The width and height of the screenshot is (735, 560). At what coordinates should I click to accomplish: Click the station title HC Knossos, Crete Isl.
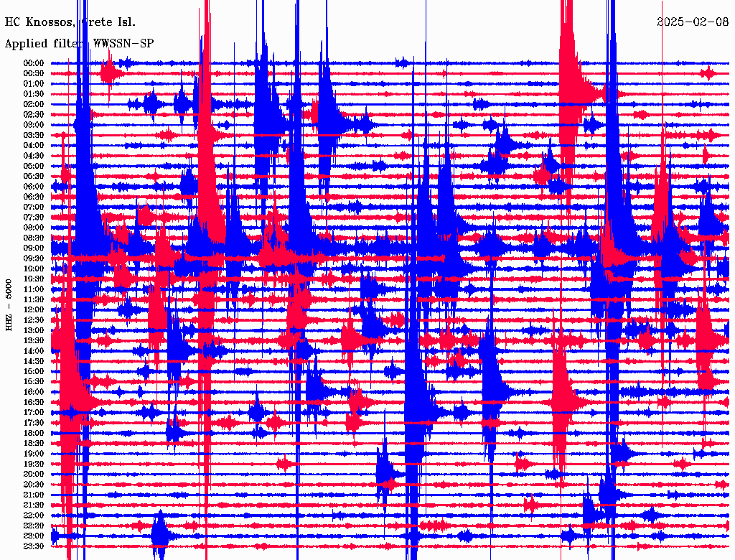[x=70, y=22]
